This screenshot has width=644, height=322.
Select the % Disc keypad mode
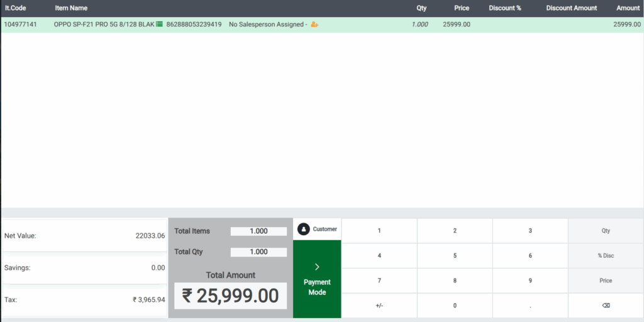606,255
